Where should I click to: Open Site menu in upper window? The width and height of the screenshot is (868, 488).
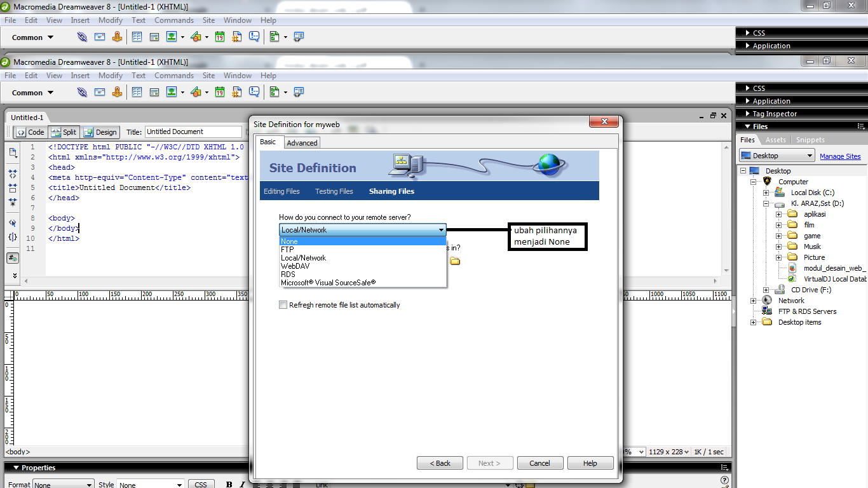click(209, 20)
